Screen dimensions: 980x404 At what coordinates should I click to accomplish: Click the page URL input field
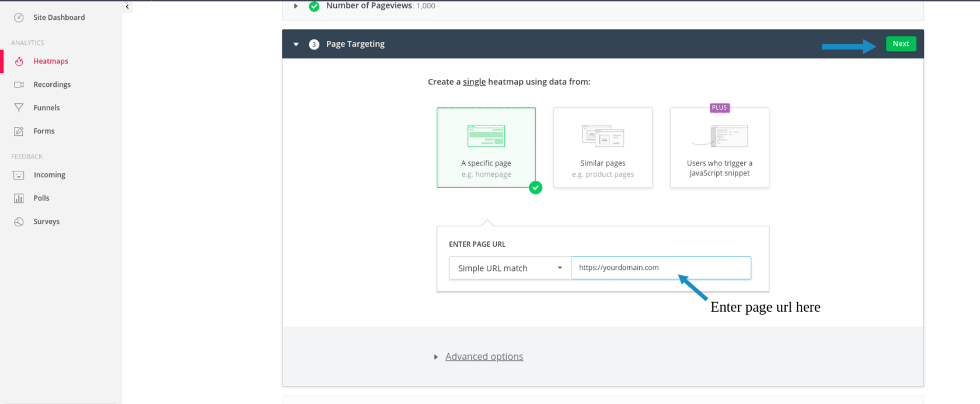coord(661,268)
